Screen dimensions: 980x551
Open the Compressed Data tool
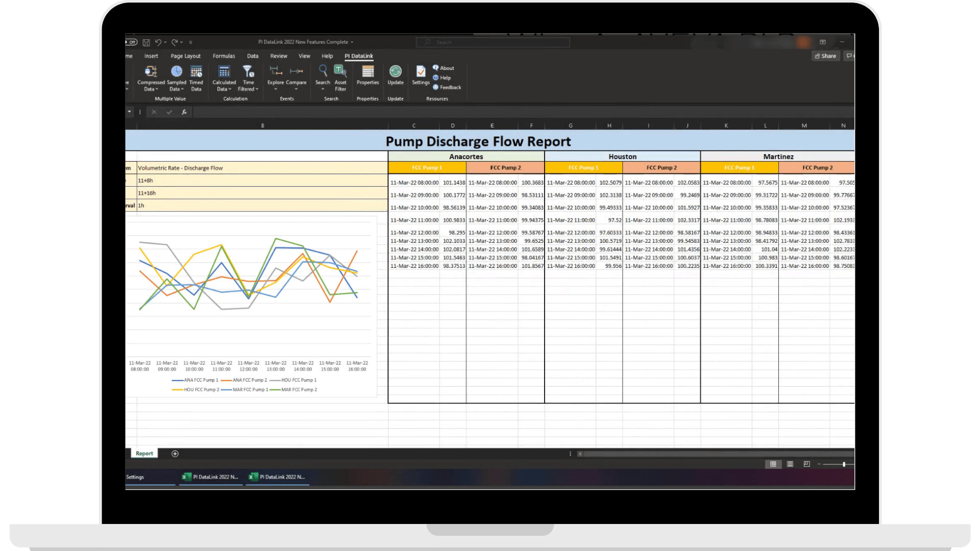pyautogui.click(x=151, y=77)
